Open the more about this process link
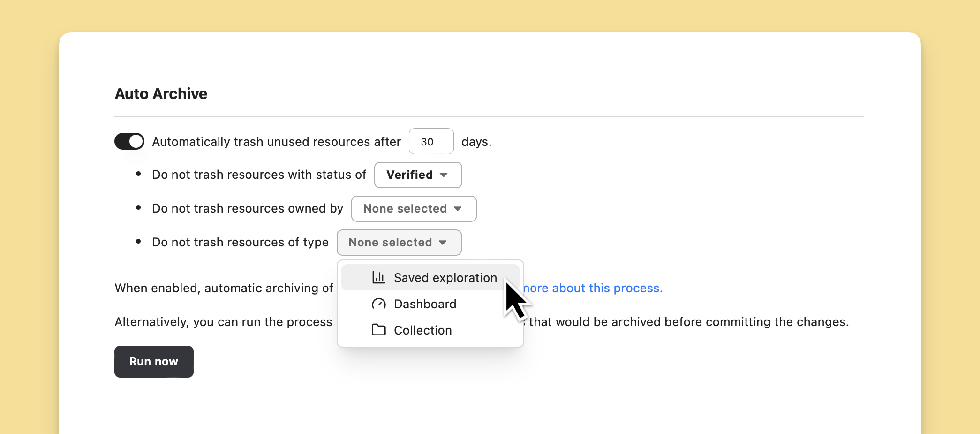 coord(593,288)
